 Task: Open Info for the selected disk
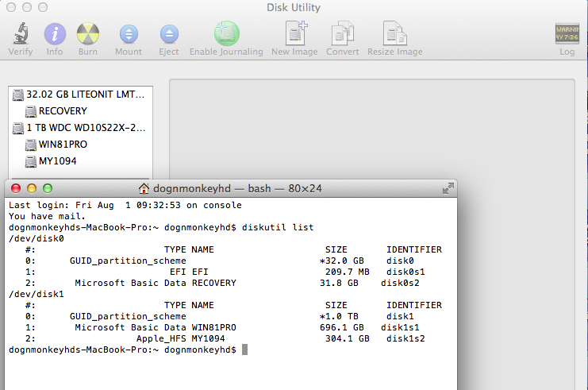(55, 34)
